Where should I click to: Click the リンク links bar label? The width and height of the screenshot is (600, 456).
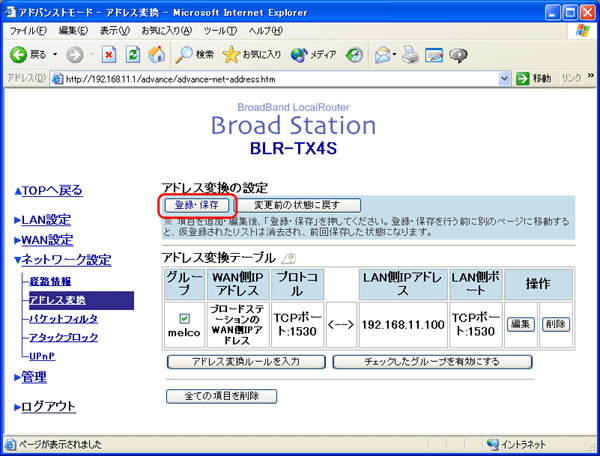pos(572,78)
